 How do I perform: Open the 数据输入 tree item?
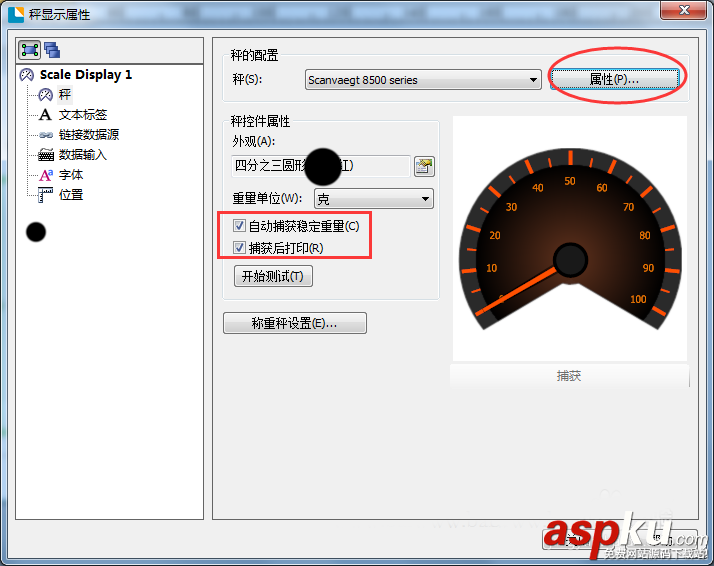82,155
